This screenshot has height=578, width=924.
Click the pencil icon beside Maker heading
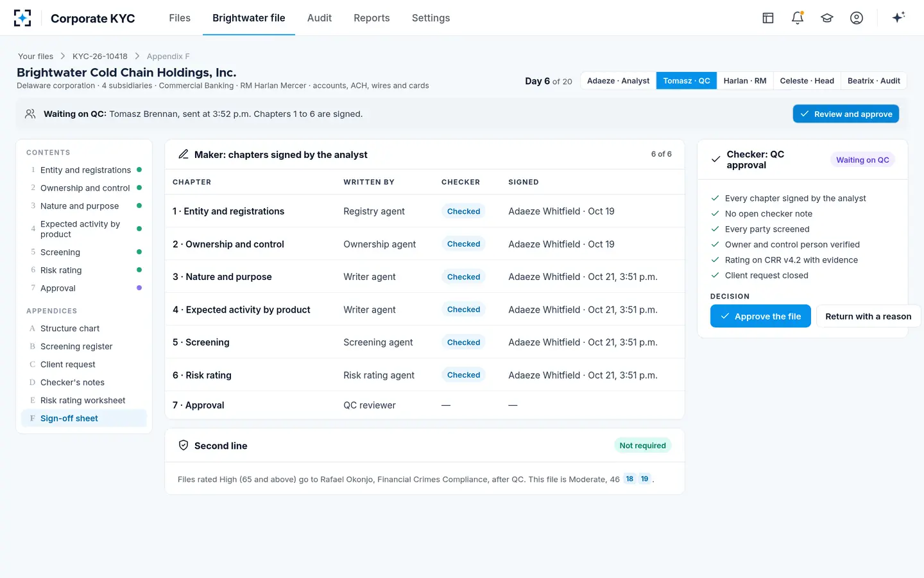point(184,154)
